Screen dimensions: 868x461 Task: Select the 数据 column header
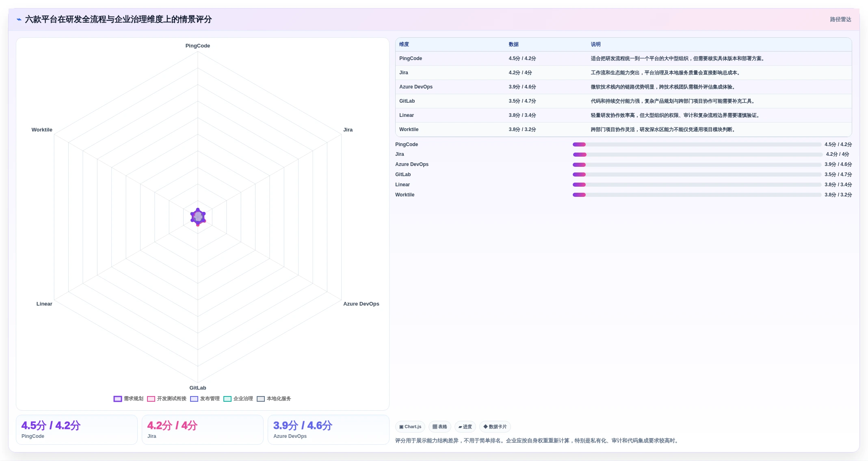[514, 45]
